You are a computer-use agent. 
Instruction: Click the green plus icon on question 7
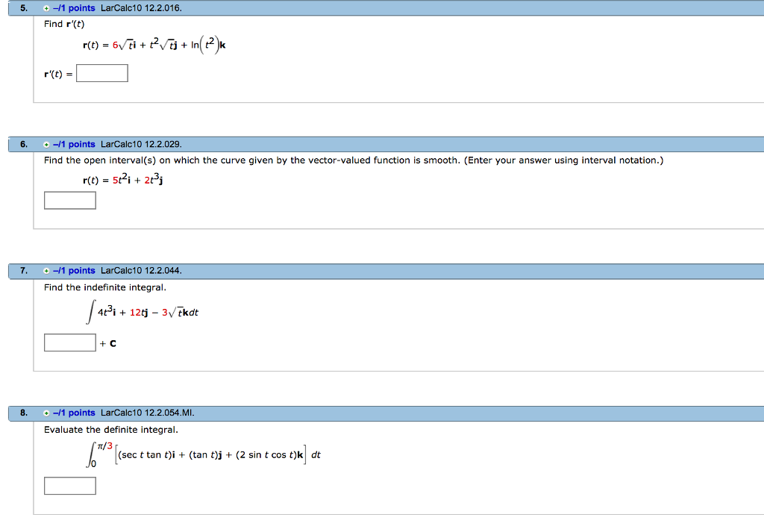coord(46,271)
